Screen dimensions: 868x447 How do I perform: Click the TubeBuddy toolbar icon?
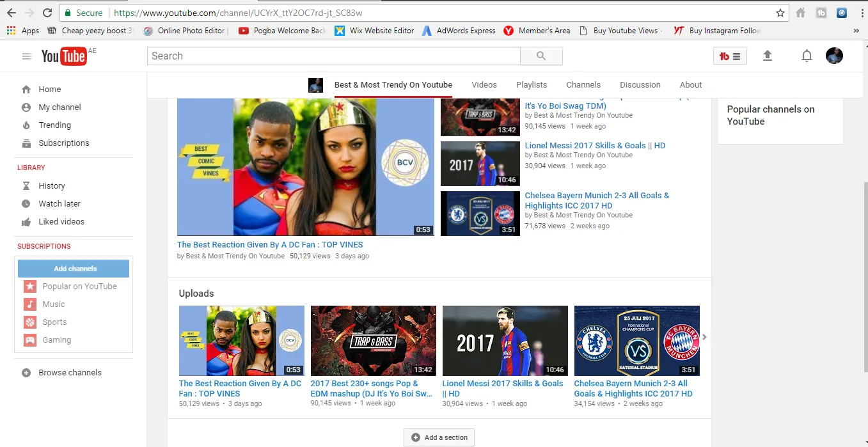click(x=730, y=56)
